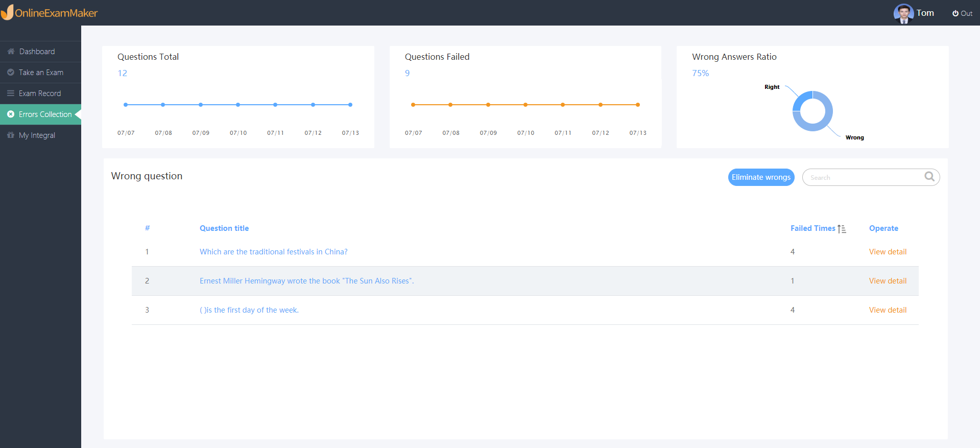View detail for first day of week question
Viewport: 980px width, 448px height.
(x=888, y=310)
